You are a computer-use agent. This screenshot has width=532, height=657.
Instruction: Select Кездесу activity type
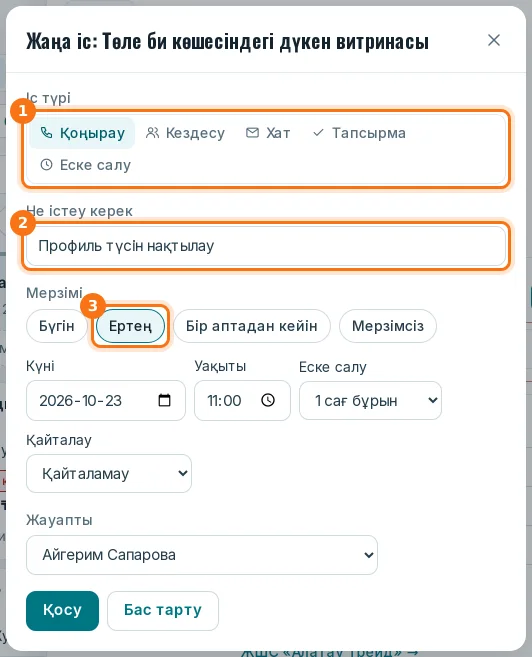click(x=185, y=133)
